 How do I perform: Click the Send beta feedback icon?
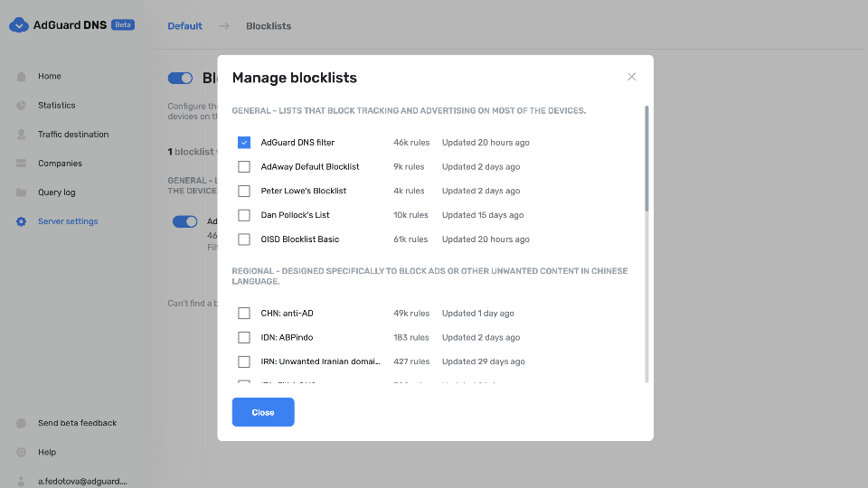click(21, 423)
